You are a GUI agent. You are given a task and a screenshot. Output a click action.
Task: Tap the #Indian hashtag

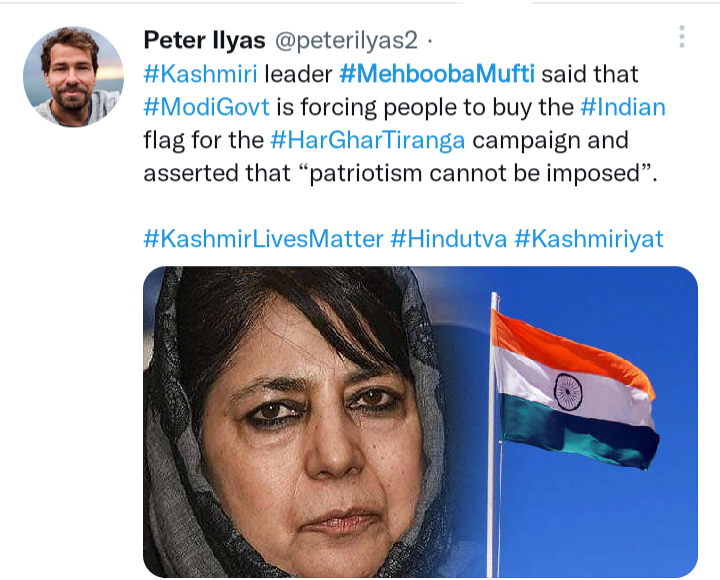pos(623,107)
